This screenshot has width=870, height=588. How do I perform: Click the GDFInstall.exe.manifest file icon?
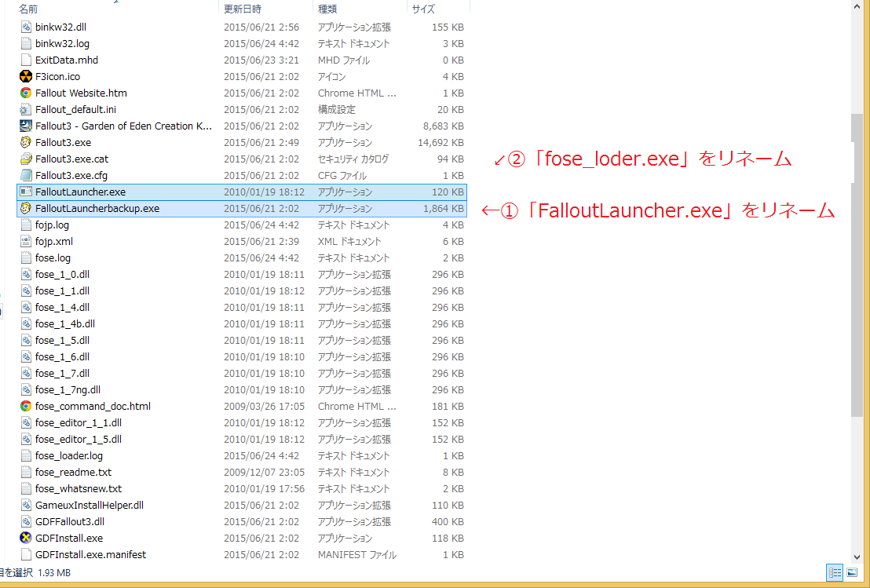pyautogui.click(x=26, y=555)
